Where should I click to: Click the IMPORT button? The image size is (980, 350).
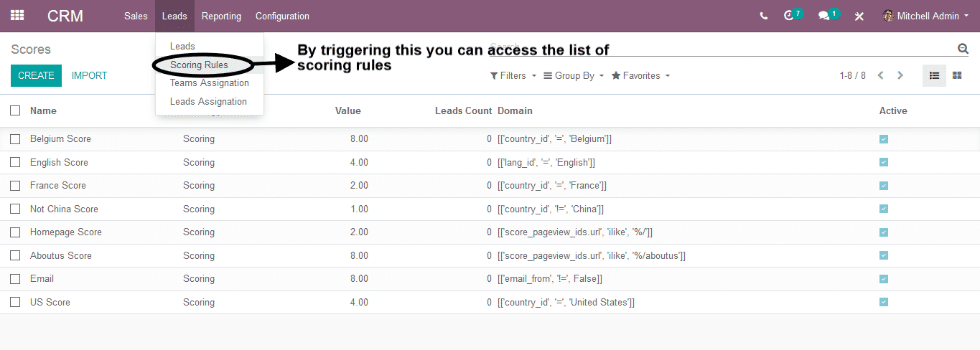[90, 75]
